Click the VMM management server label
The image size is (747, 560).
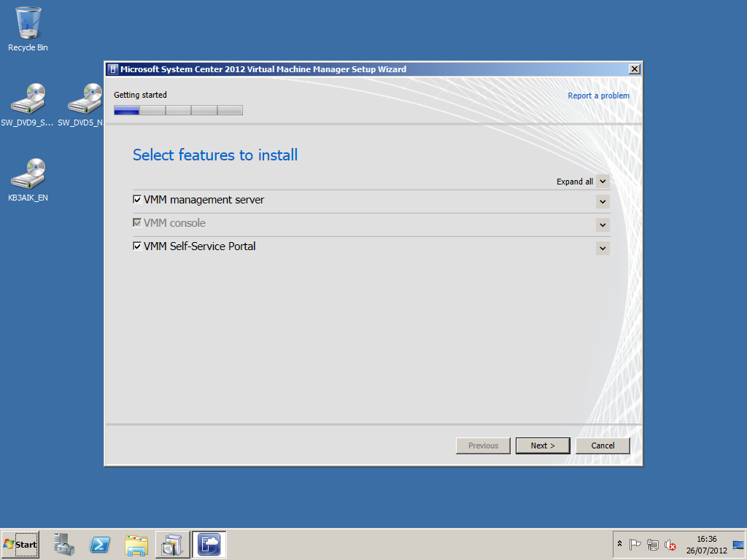point(204,200)
